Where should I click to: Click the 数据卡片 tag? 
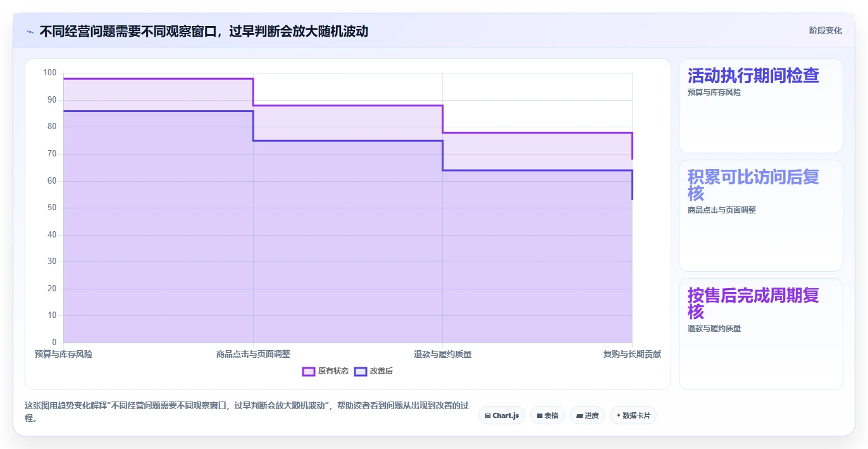(x=633, y=415)
